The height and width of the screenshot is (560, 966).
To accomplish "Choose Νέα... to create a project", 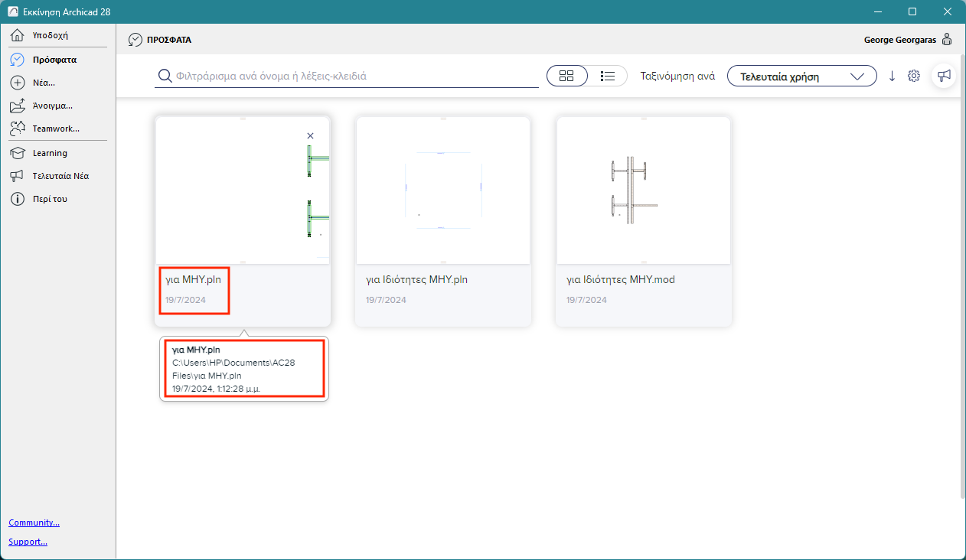I will click(44, 83).
